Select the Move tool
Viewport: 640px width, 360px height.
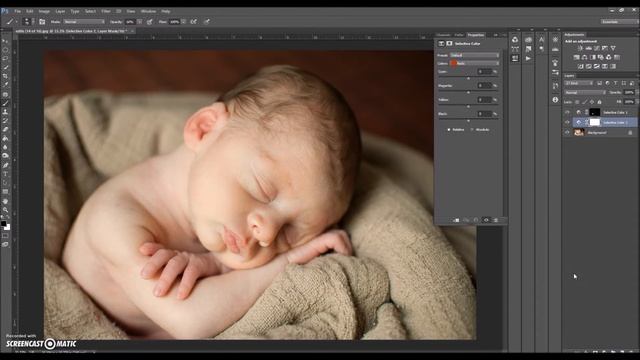pyautogui.click(x=5, y=41)
